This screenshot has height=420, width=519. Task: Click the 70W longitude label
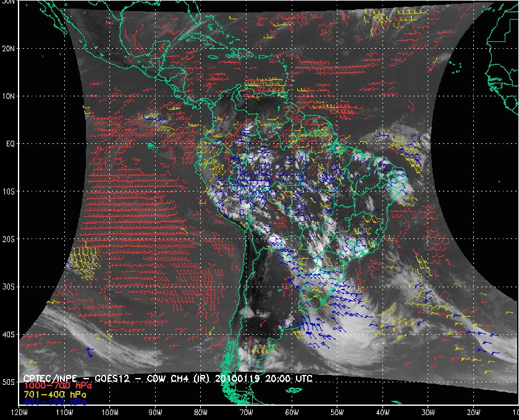[247, 413]
